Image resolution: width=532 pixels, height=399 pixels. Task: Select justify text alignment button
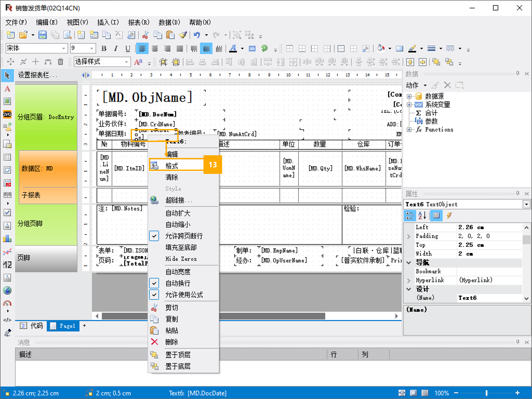coord(180,49)
